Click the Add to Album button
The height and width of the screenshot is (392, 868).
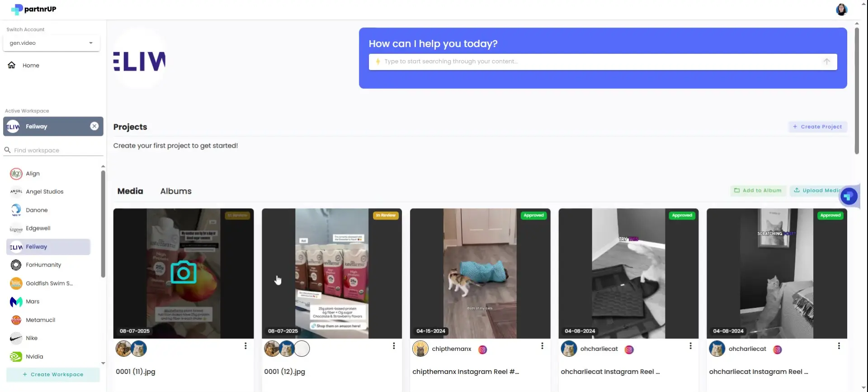pyautogui.click(x=758, y=191)
